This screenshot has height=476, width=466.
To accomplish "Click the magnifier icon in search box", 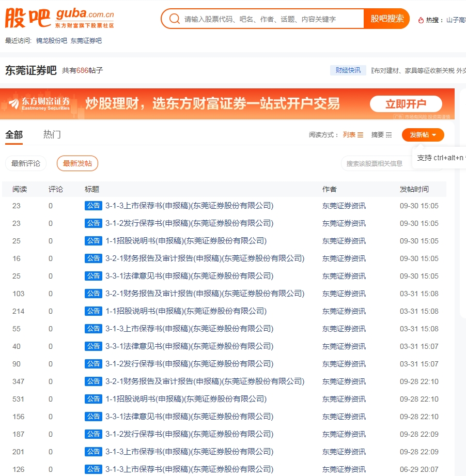I will point(175,19).
